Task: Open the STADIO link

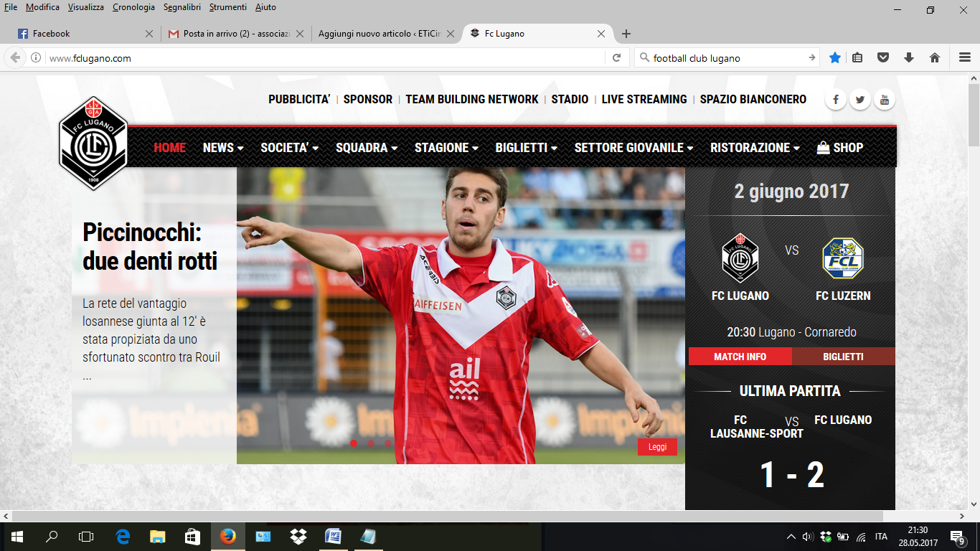Action: (570, 100)
